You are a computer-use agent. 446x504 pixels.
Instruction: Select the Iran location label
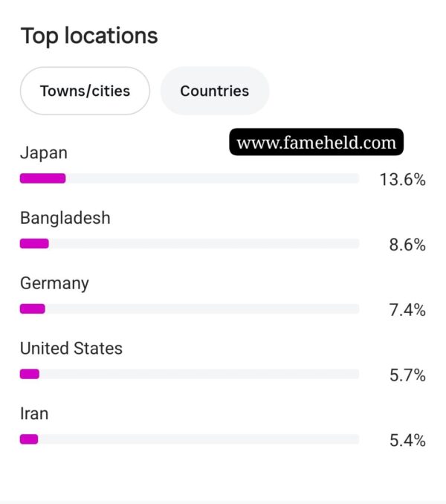[x=34, y=413]
